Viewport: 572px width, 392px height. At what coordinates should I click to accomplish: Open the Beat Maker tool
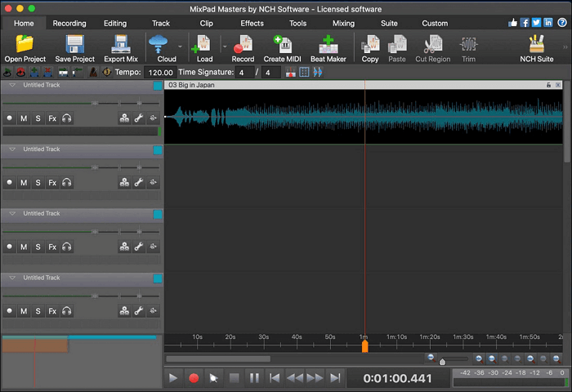click(x=328, y=44)
